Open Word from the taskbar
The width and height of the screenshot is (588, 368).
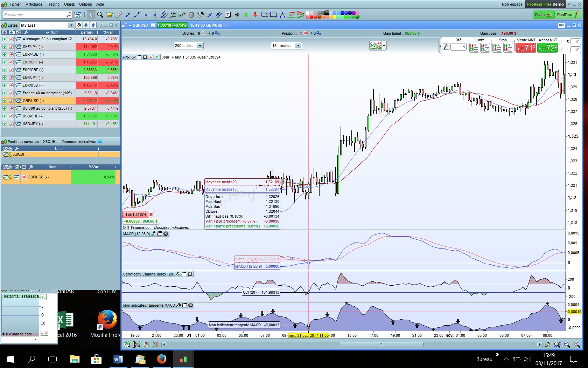[118, 359]
